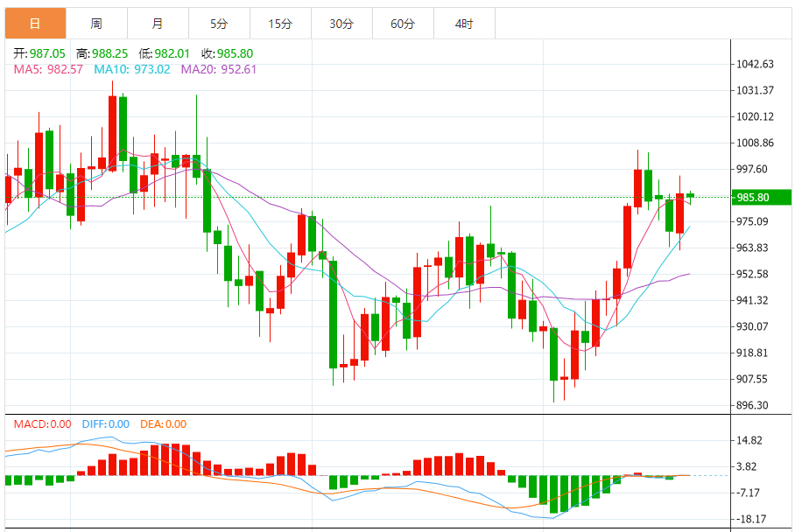Viewport: 795px width, 532px height.
Task: Click the MA20: 952.61 indicator label
Action: pyautogui.click(x=219, y=69)
